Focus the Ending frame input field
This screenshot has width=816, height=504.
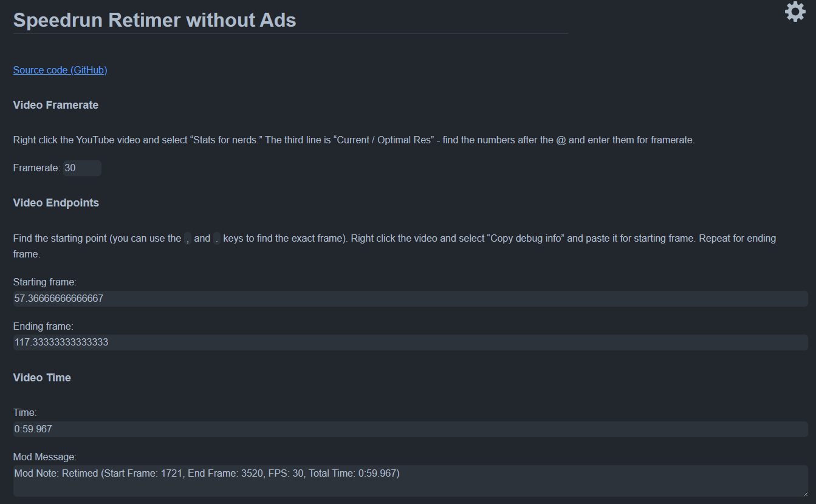pyautogui.click(x=410, y=342)
